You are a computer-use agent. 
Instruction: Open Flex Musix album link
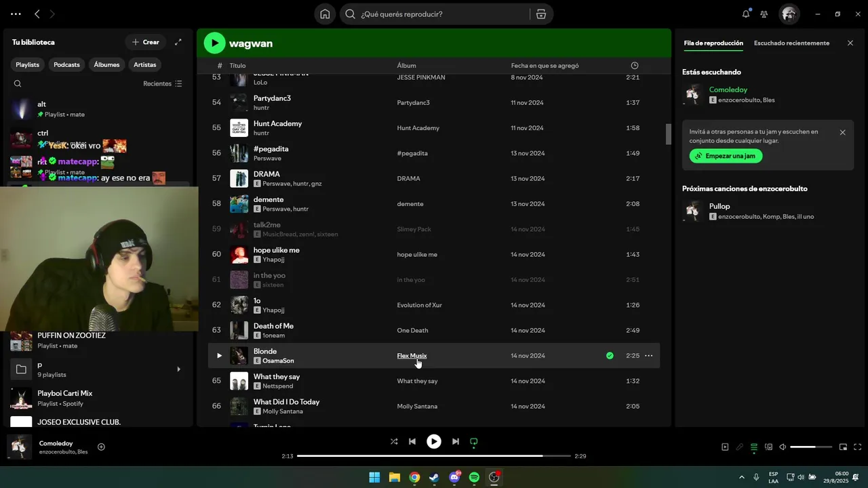(412, 356)
